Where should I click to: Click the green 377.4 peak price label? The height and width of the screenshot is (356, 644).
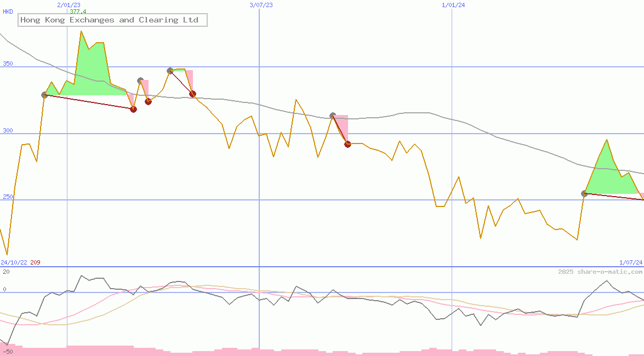tap(78, 12)
